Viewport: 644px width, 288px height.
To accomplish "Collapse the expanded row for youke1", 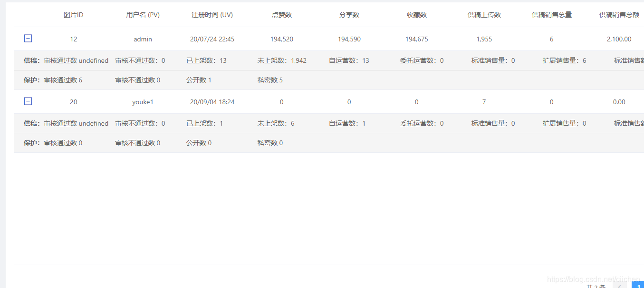I will pos(28,101).
